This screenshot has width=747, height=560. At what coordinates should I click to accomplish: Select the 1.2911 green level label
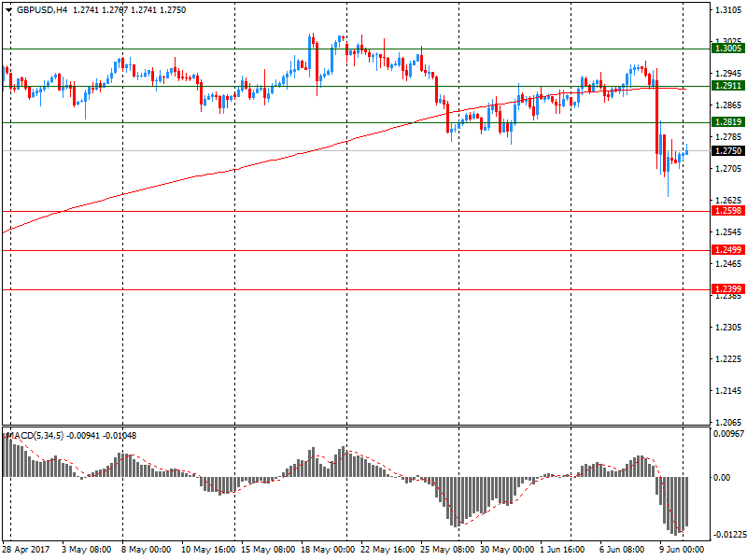pyautogui.click(x=727, y=86)
